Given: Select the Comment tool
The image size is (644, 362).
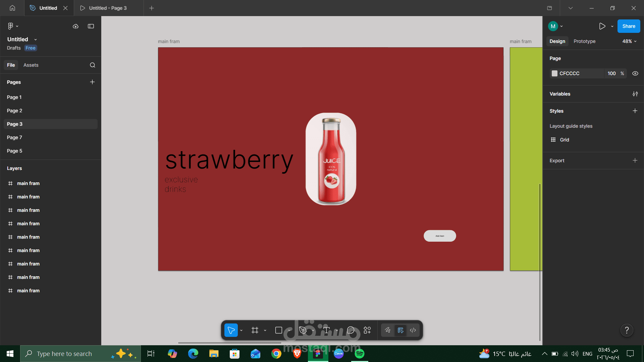Looking at the screenshot, I should pyautogui.click(x=351, y=330).
